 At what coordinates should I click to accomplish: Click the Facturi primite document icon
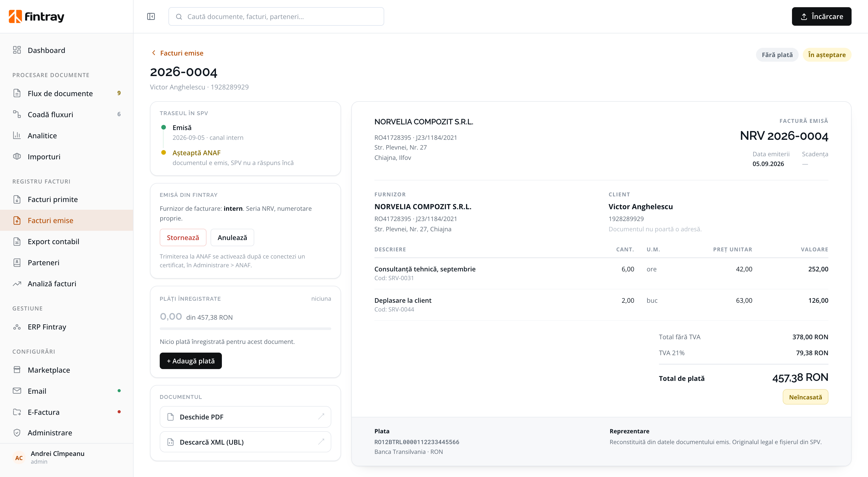pyautogui.click(x=17, y=199)
